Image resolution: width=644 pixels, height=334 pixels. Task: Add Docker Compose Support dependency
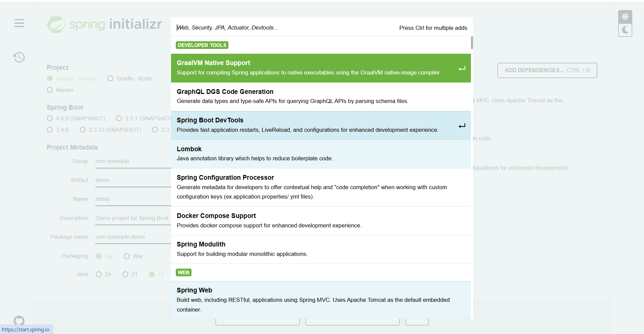tap(321, 221)
